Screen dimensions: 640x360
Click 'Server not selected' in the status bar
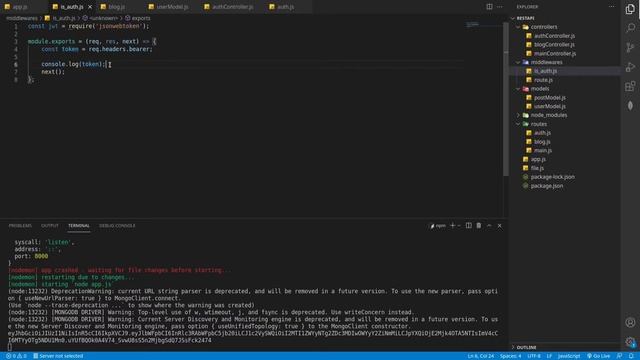pos(58,356)
